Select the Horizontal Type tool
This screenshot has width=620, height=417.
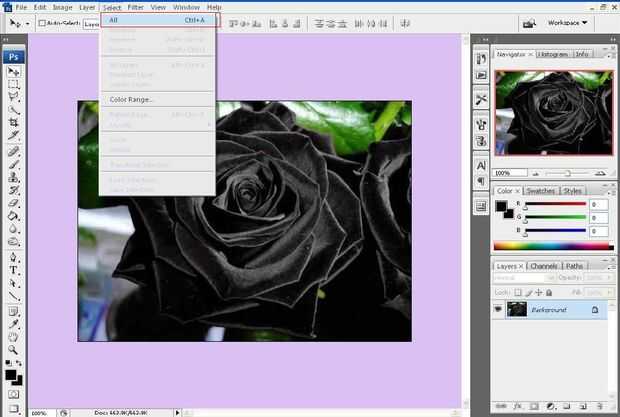[13, 270]
